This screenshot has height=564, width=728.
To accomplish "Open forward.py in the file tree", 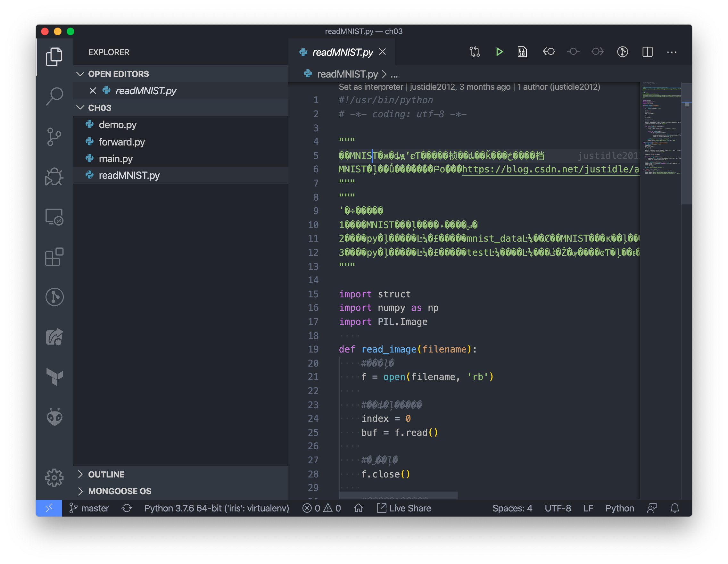I will click(x=122, y=142).
